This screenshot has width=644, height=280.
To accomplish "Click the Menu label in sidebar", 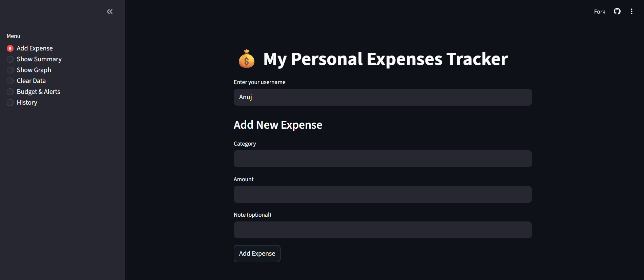I will coord(14,36).
